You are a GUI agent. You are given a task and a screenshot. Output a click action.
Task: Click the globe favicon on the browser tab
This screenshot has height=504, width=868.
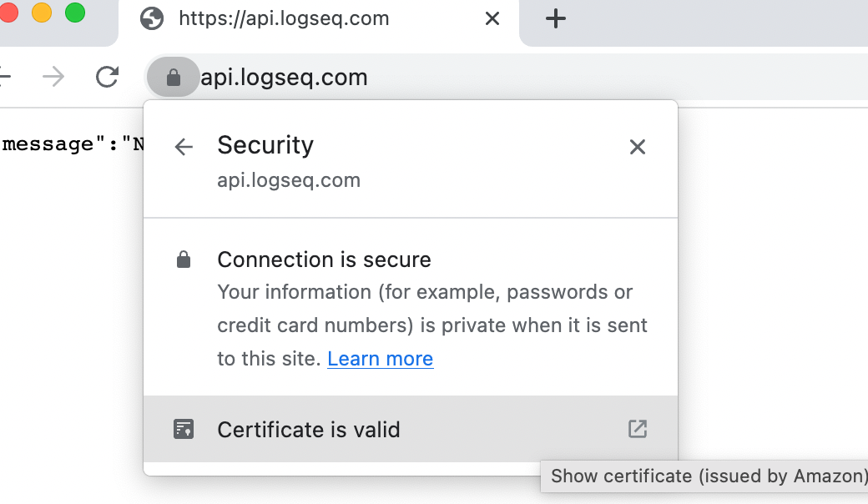click(x=151, y=18)
